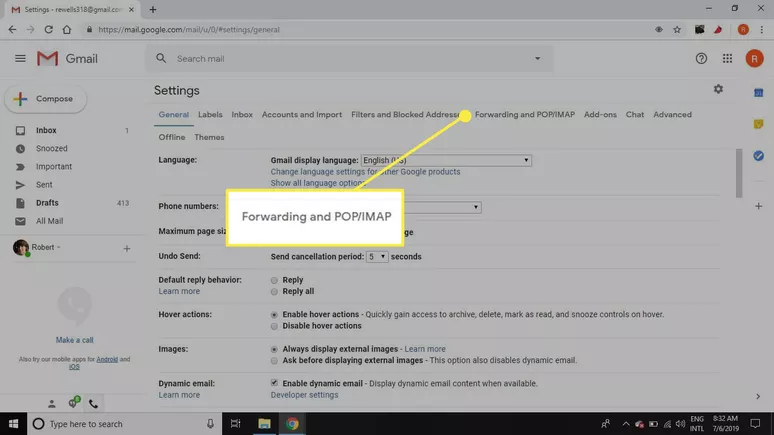Bookmark this page with the star
This screenshot has width=774, height=435.
(x=677, y=30)
